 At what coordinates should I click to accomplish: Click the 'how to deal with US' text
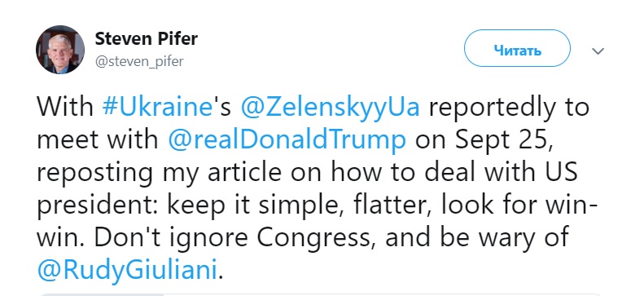coord(455,173)
